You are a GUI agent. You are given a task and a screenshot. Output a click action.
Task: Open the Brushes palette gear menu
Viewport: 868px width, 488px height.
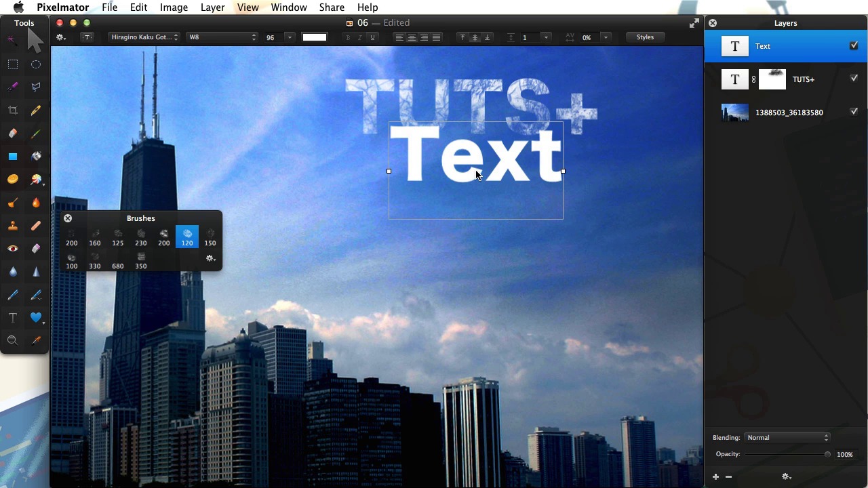210,258
